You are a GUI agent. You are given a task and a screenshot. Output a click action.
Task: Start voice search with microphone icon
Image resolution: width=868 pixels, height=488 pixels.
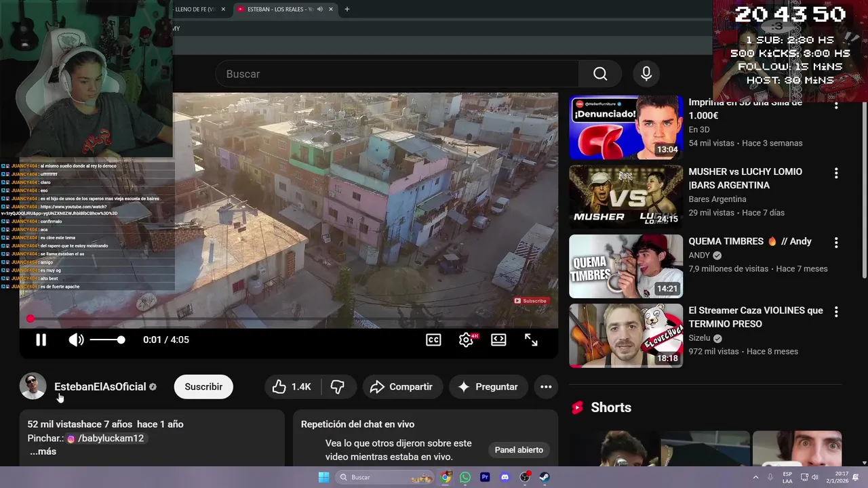(646, 74)
